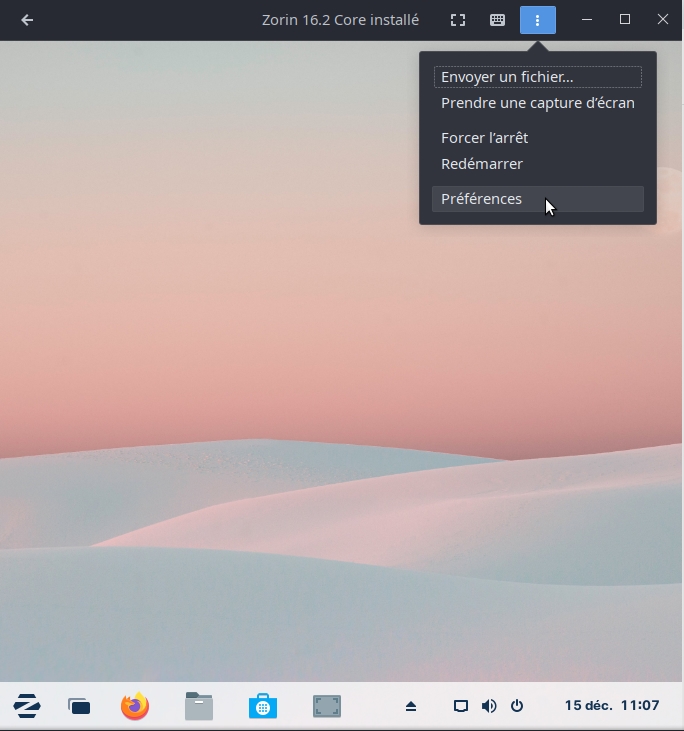Viewport: 684px width, 731px height.
Task: Click "Forcer l'arrêt" menu entry
Action: [x=485, y=138]
